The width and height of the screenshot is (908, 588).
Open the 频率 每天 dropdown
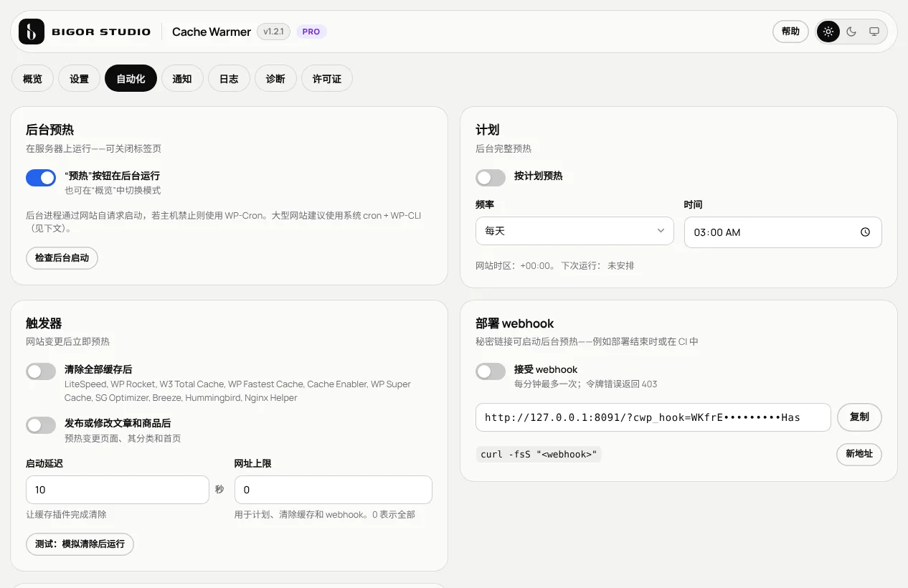pos(574,231)
